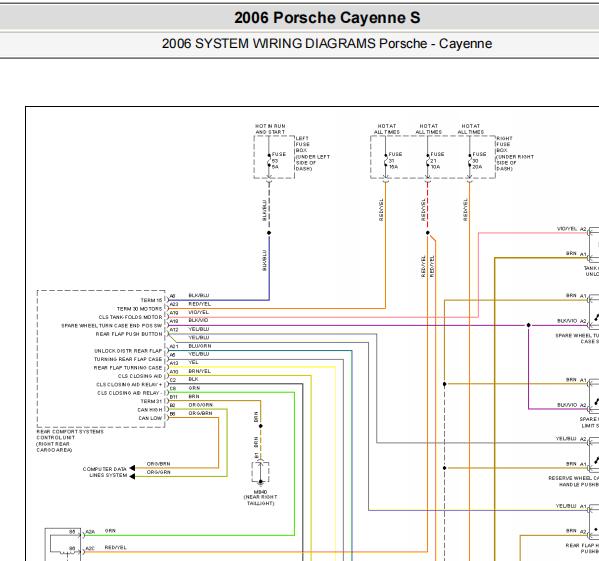Click 'ORG/GRN' label near LINES SYSTEM arrow
Screen dimensions: 599x561
tap(159, 472)
